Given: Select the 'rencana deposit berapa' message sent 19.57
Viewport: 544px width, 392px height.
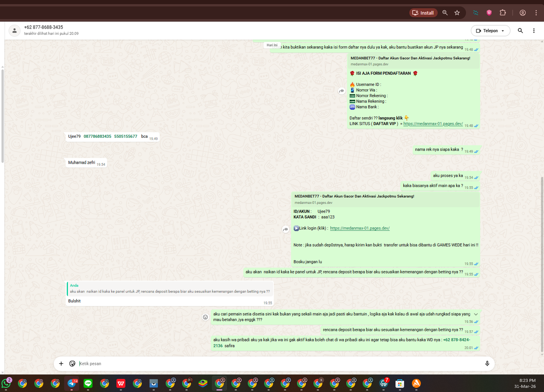Looking at the screenshot, I should 393,330.
